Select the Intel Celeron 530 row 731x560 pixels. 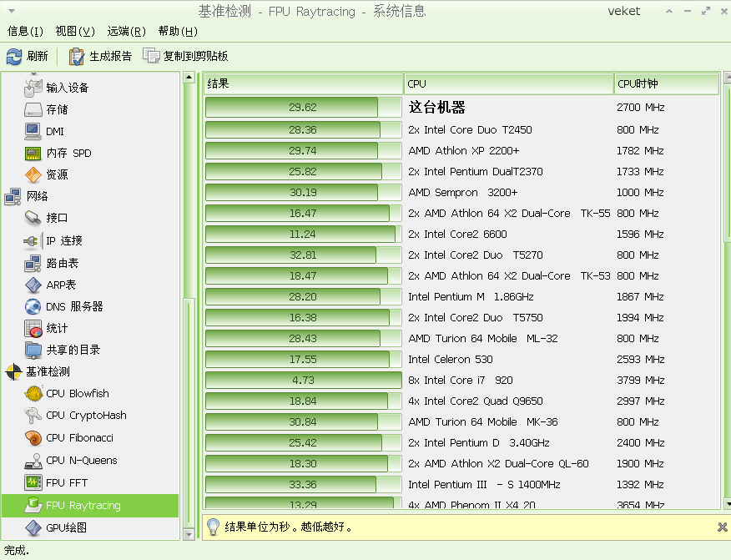coord(461,360)
